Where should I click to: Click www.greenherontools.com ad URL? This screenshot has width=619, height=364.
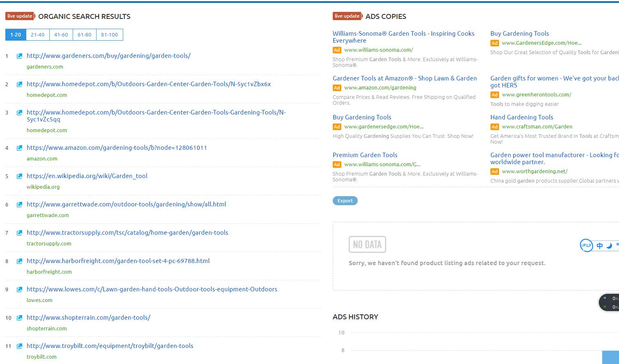(536, 95)
